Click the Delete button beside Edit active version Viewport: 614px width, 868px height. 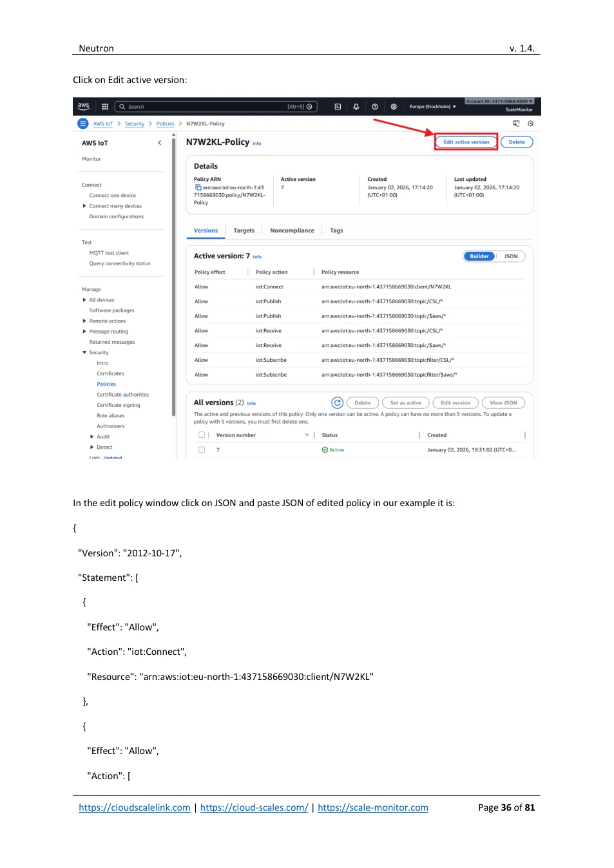click(517, 142)
